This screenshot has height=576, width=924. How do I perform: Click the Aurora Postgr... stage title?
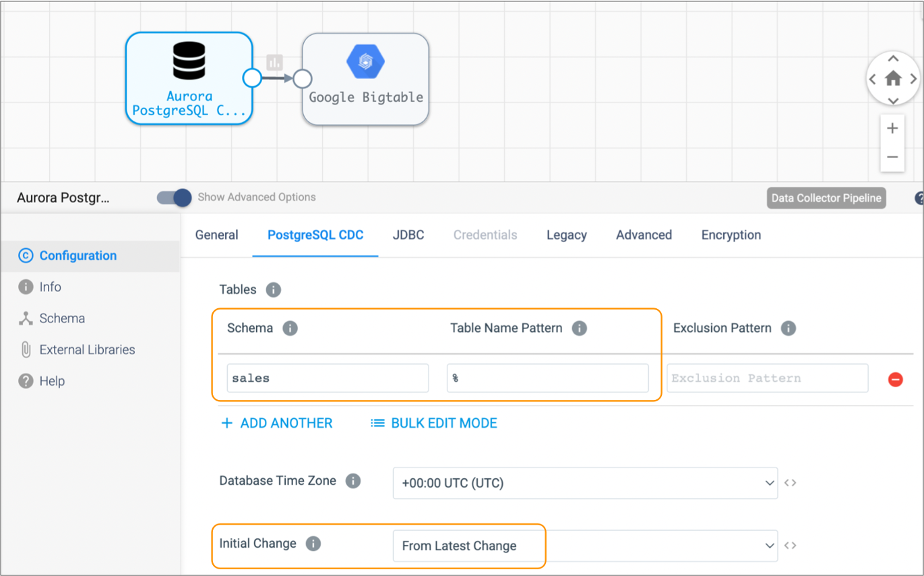point(63,198)
